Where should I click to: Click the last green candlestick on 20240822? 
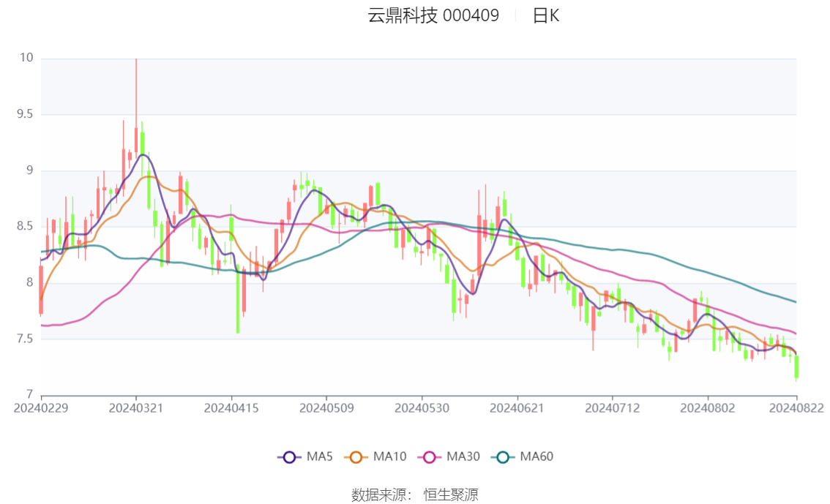(796, 366)
